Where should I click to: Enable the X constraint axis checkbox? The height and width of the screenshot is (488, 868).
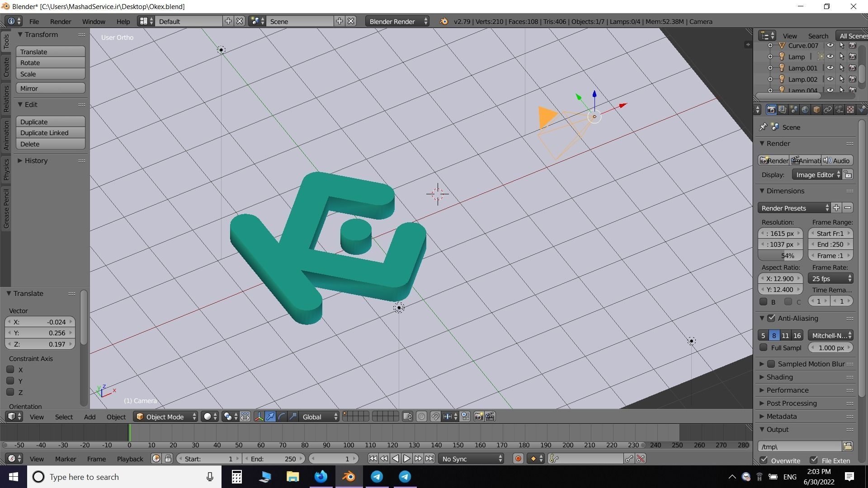tap(10, 370)
